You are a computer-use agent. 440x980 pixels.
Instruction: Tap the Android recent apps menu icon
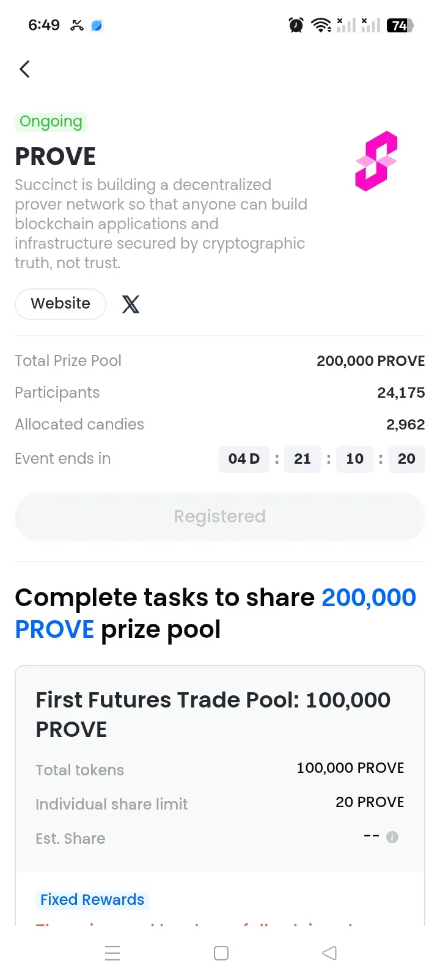tap(112, 953)
